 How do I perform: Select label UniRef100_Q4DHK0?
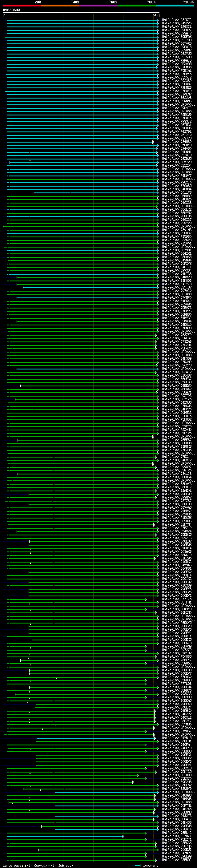tap(177, 711)
